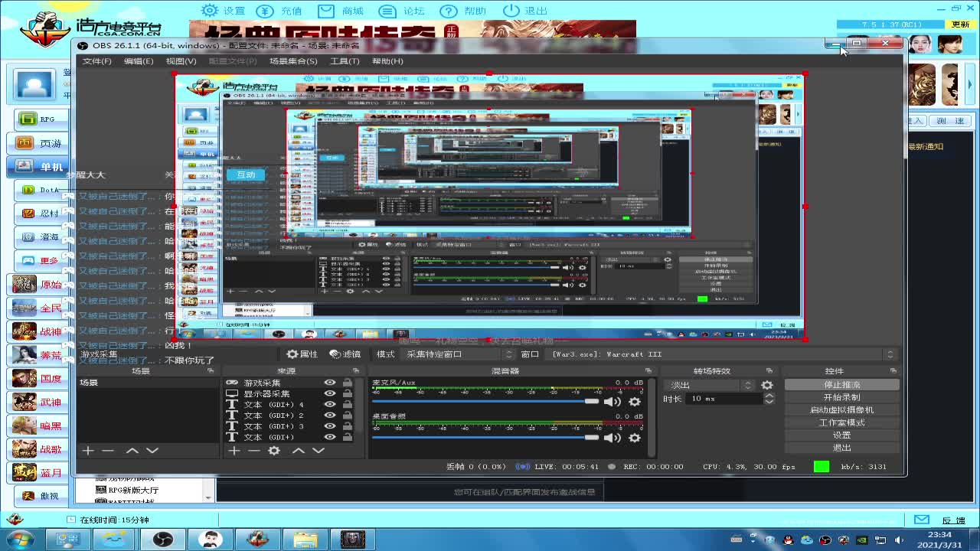Open the 场景集合(S) menu in OBS

293,61
